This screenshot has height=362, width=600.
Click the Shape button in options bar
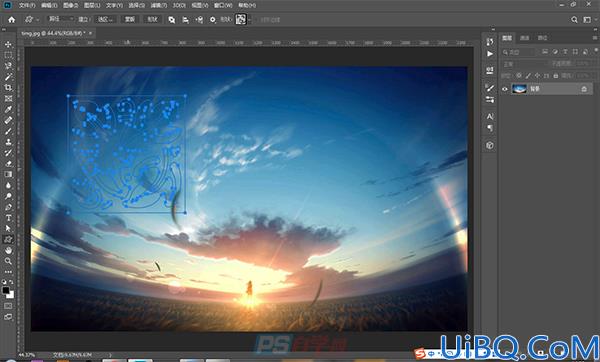click(x=152, y=19)
